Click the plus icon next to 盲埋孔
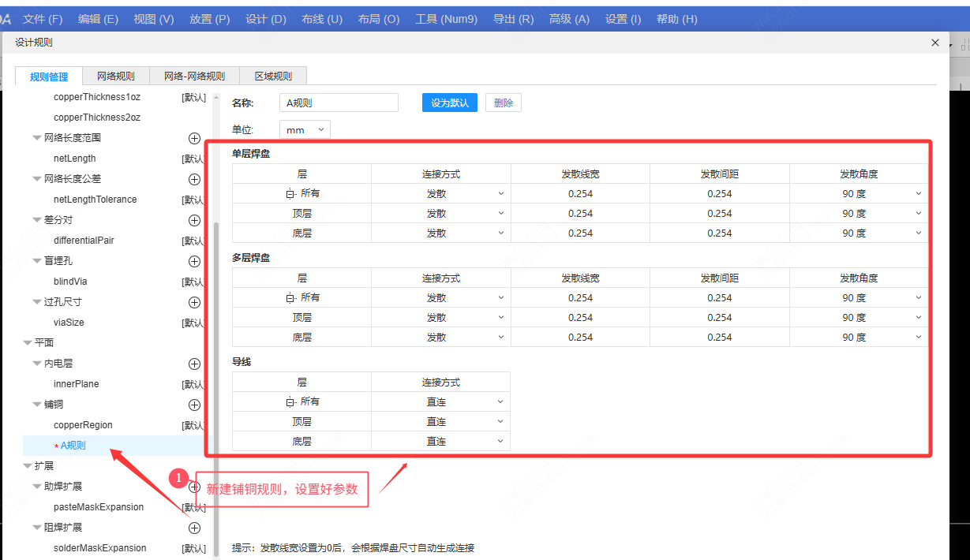970x560 pixels. [x=194, y=260]
